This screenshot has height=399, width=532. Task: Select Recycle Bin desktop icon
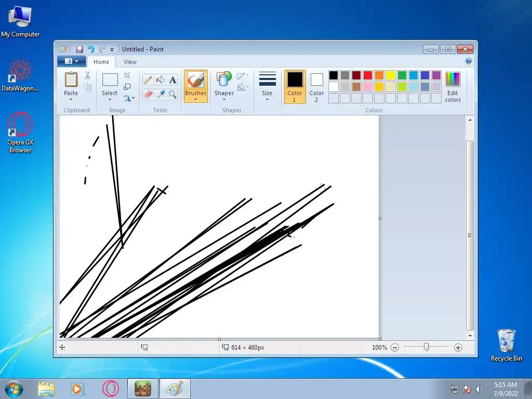point(506,345)
